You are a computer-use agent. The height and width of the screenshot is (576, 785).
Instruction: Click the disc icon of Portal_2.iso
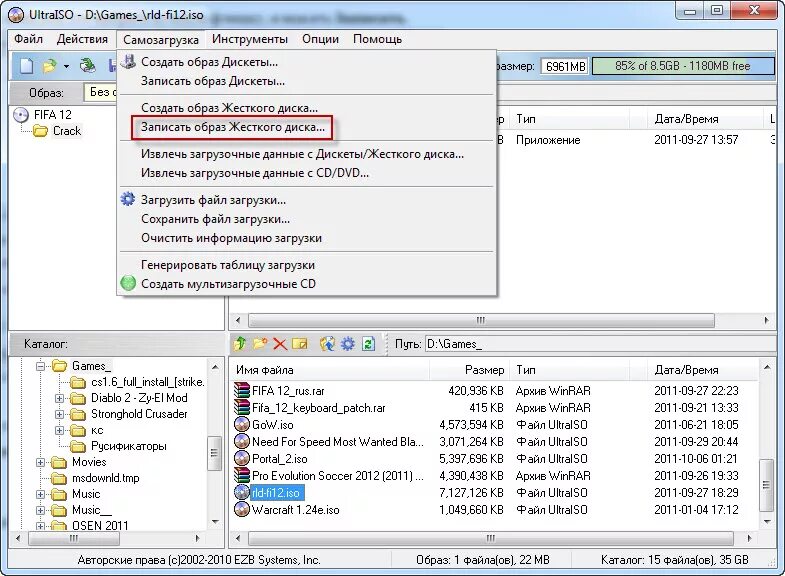point(242,458)
